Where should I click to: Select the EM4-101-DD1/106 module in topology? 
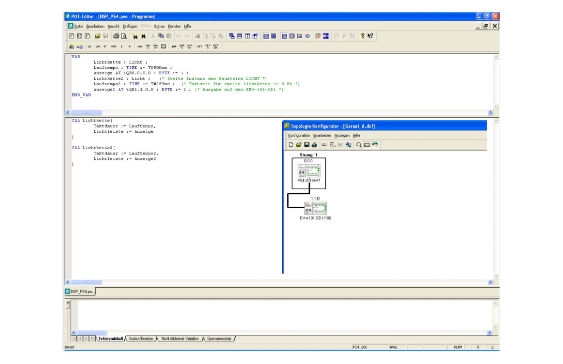[x=315, y=209]
